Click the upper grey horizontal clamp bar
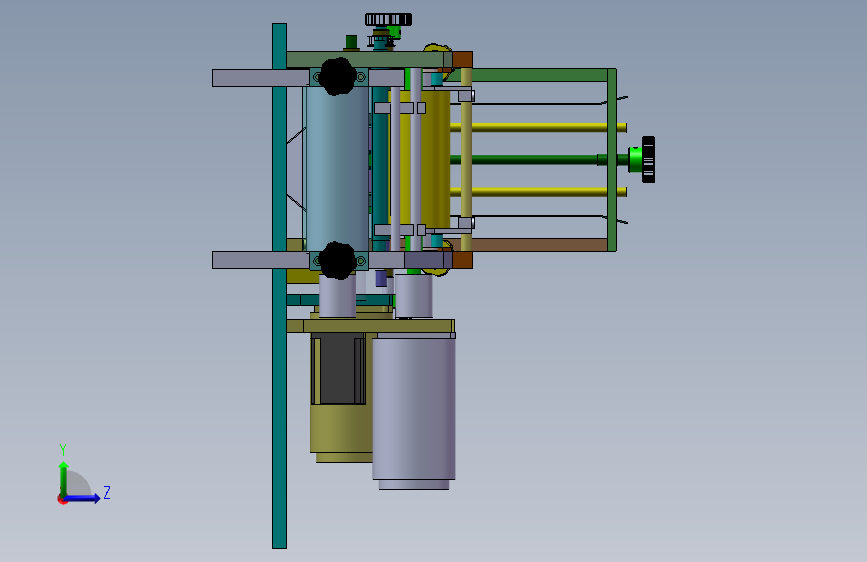867x562 pixels. [x=260, y=78]
